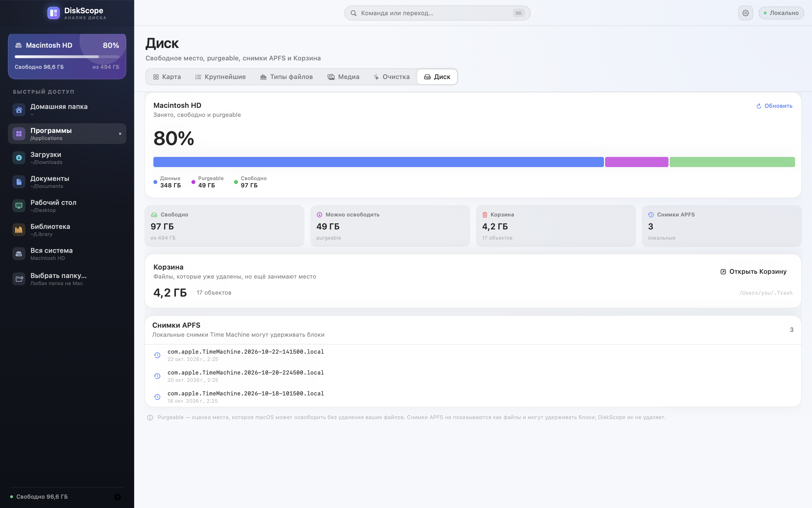Click green Свободно segment of usage bar
The height and width of the screenshot is (508, 812).
(732, 162)
